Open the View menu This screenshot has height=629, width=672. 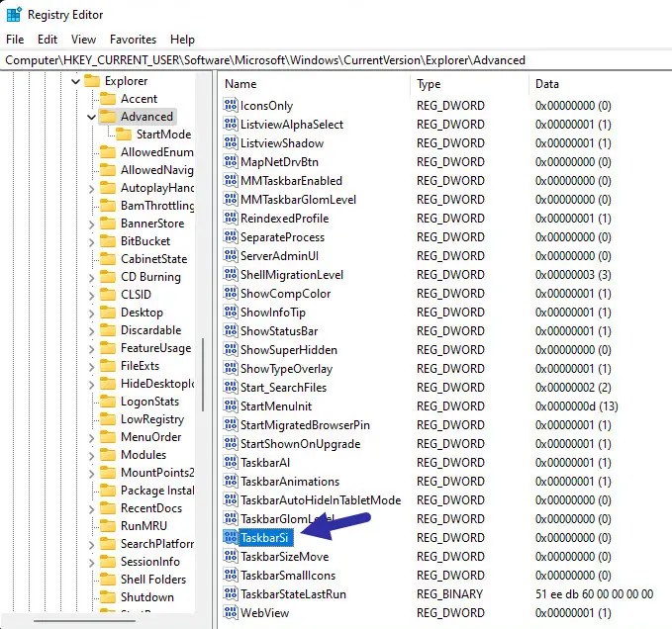pyautogui.click(x=83, y=40)
